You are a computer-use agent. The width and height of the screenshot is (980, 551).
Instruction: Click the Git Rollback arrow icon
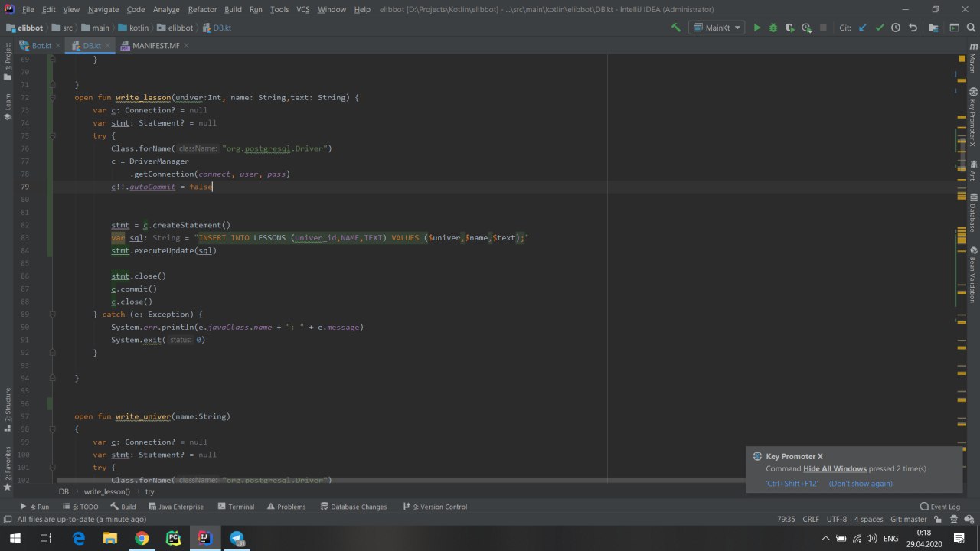pyautogui.click(x=913, y=28)
